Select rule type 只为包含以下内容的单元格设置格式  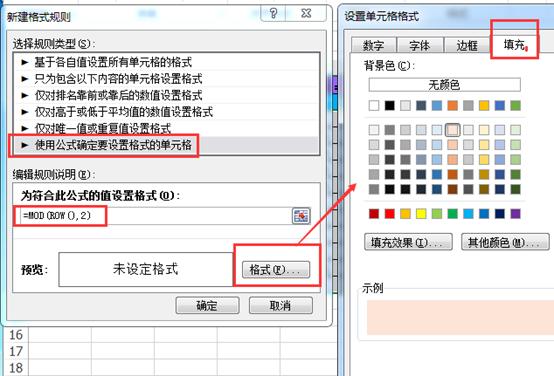(166, 79)
